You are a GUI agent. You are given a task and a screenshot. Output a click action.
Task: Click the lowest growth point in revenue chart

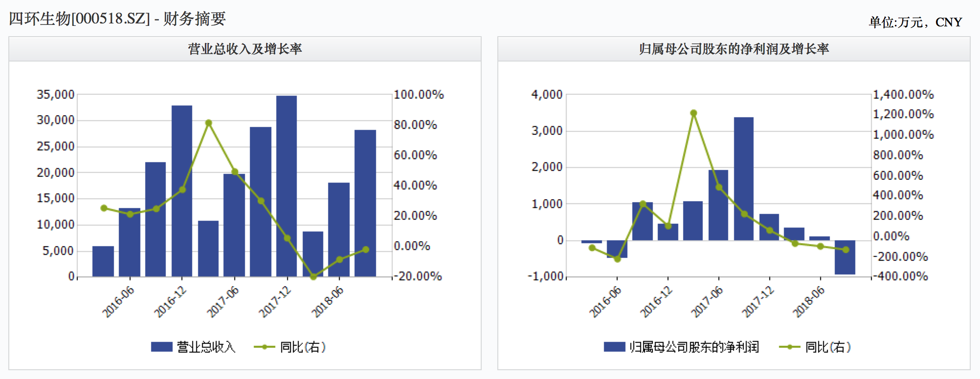pos(313,277)
